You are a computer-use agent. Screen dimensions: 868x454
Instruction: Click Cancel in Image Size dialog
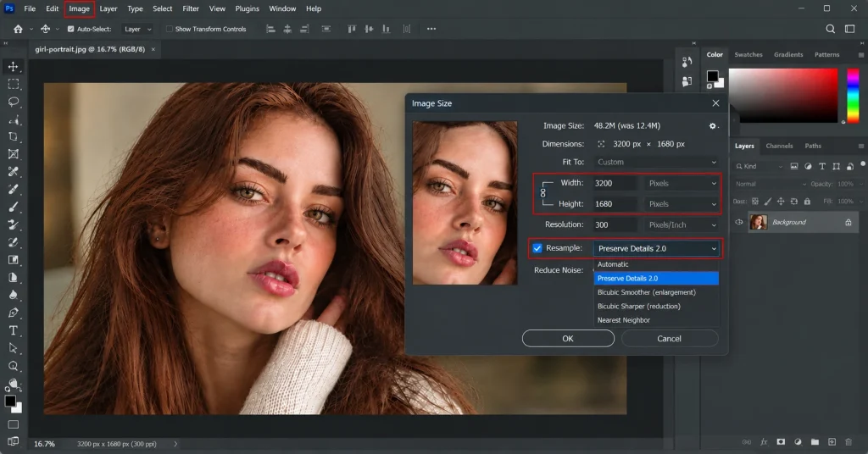pos(670,339)
